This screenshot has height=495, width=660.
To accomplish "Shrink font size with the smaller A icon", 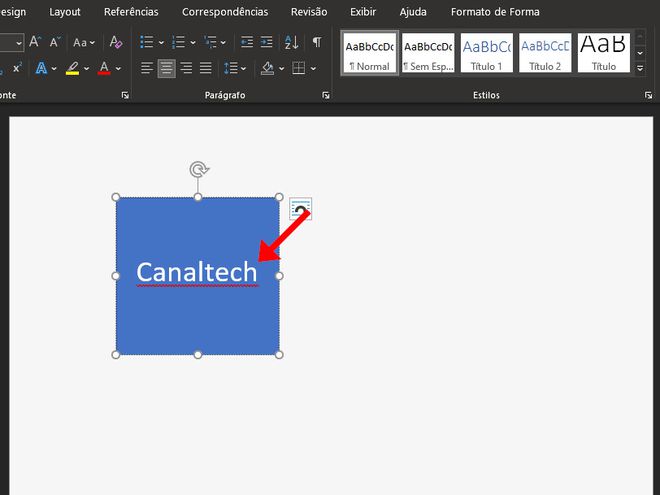I will tap(54, 42).
